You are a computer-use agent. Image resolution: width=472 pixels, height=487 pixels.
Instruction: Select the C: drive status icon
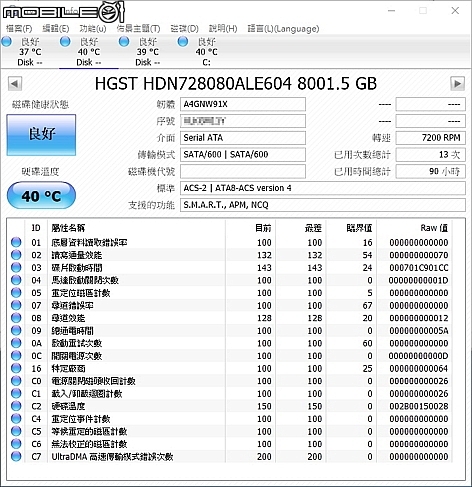point(183,42)
